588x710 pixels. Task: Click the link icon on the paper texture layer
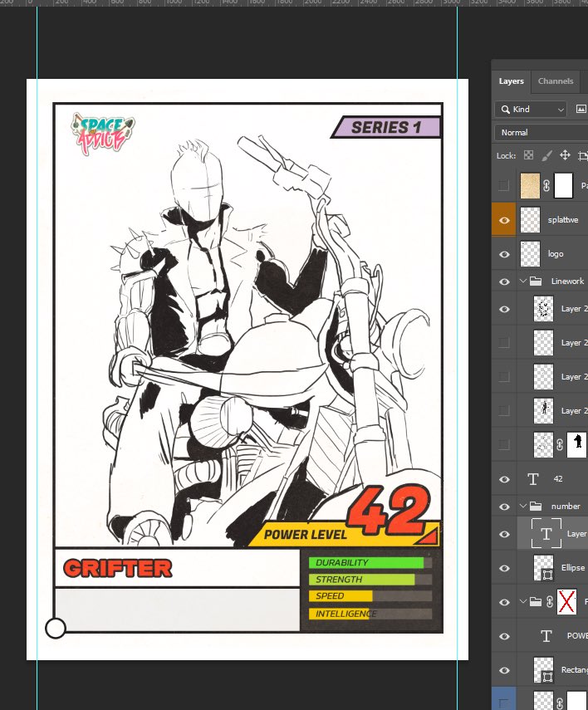[x=546, y=186]
